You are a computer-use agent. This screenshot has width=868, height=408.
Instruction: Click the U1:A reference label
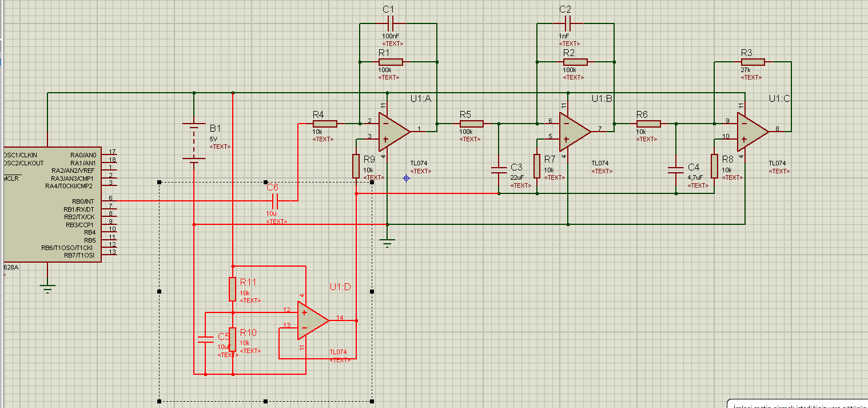[420, 98]
